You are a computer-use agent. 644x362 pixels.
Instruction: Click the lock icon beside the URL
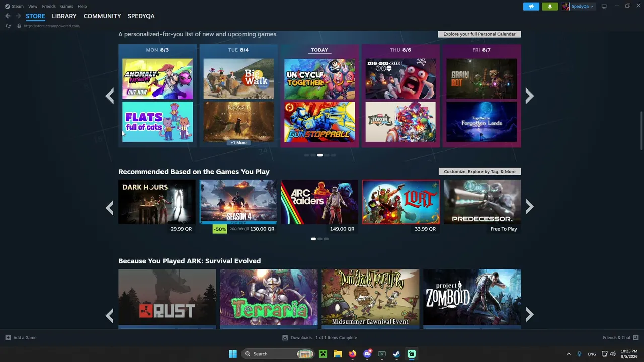(x=19, y=26)
